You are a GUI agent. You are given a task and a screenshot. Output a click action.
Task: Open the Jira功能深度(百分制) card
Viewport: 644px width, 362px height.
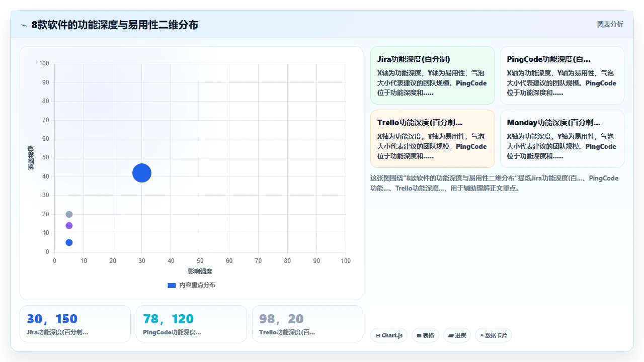(433, 75)
